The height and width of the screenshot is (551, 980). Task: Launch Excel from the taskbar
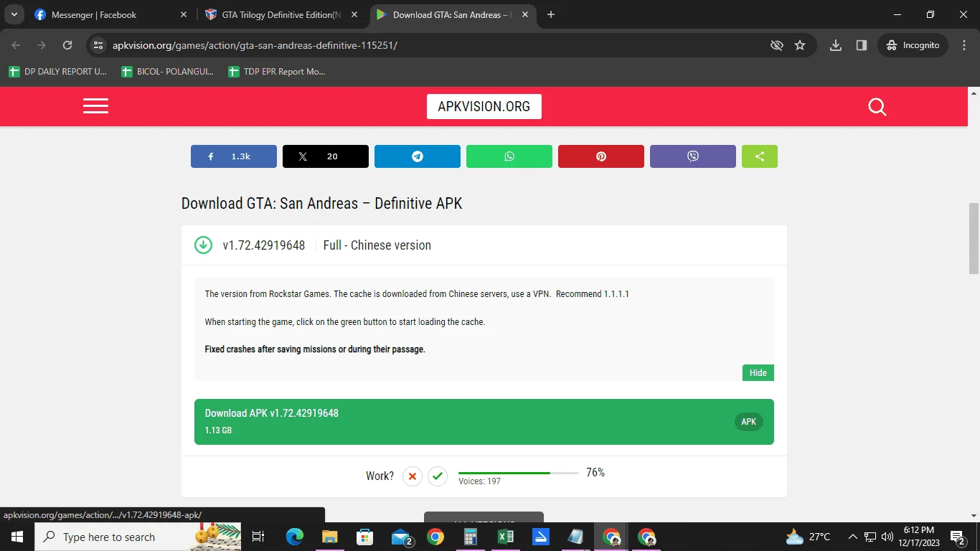click(x=505, y=537)
